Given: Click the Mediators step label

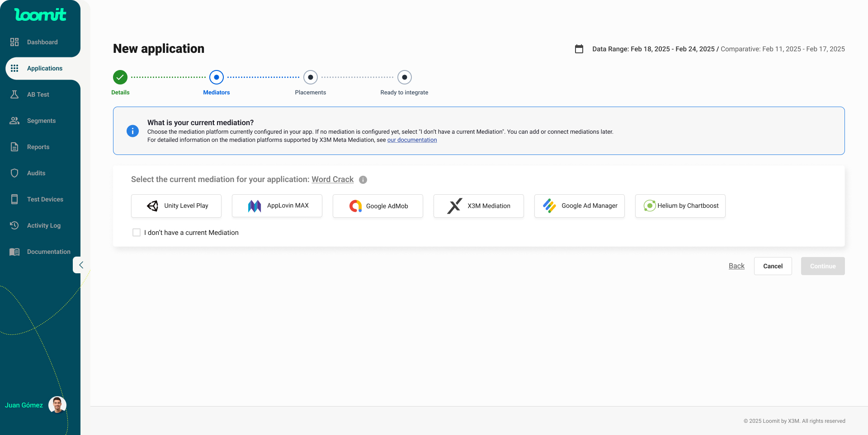Looking at the screenshot, I should 217,93.
